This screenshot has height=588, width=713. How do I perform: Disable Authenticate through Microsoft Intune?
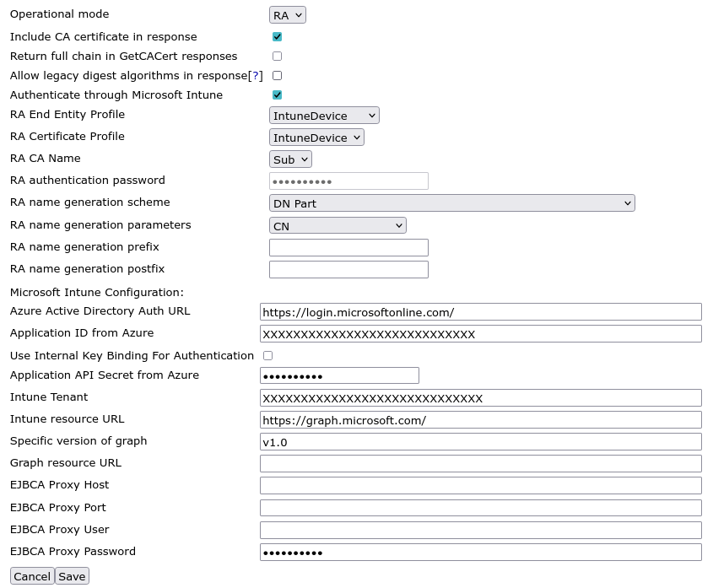(277, 95)
